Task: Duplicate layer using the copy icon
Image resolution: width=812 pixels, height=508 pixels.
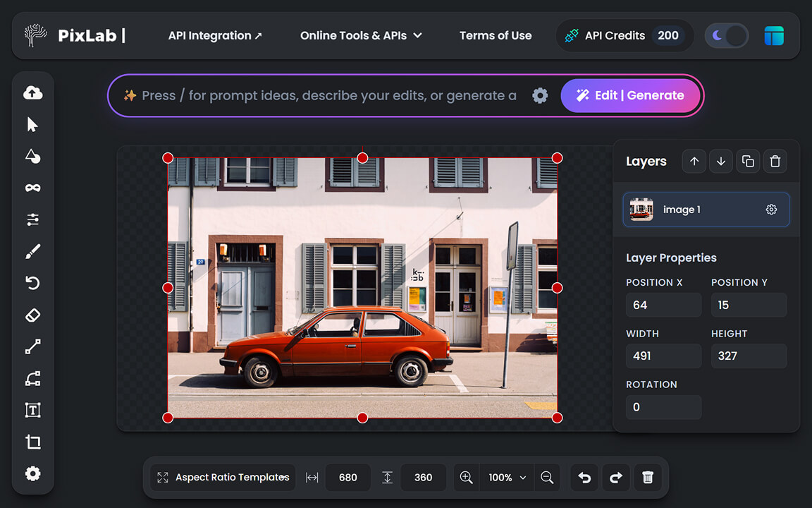Action: 748,161
